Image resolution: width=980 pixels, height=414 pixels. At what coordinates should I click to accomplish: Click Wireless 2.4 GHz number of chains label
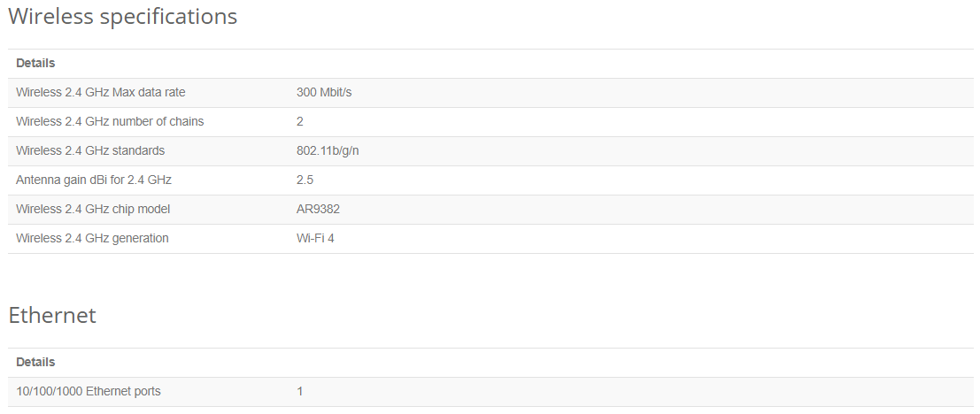[110, 122]
